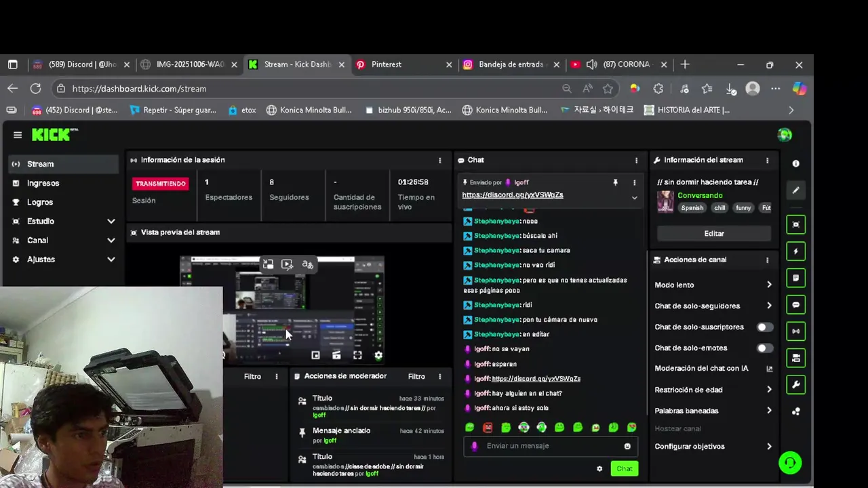Viewport: 868px width, 488px height.
Task: Switch to the Bandeja de entrada tab
Action: (511, 64)
